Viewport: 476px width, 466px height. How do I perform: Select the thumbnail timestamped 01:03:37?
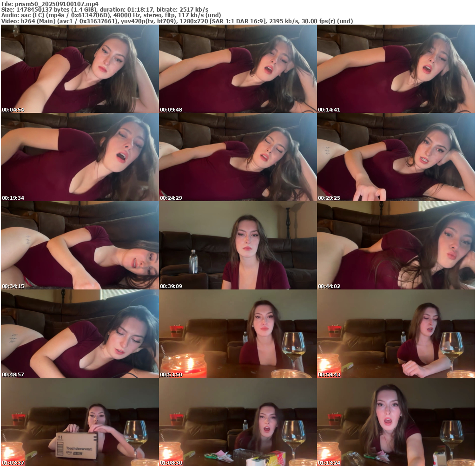tap(80, 422)
